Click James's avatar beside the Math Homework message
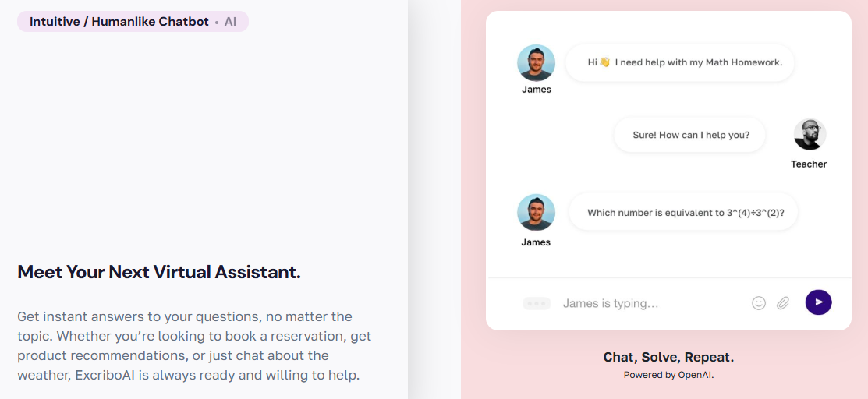 click(536, 62)
